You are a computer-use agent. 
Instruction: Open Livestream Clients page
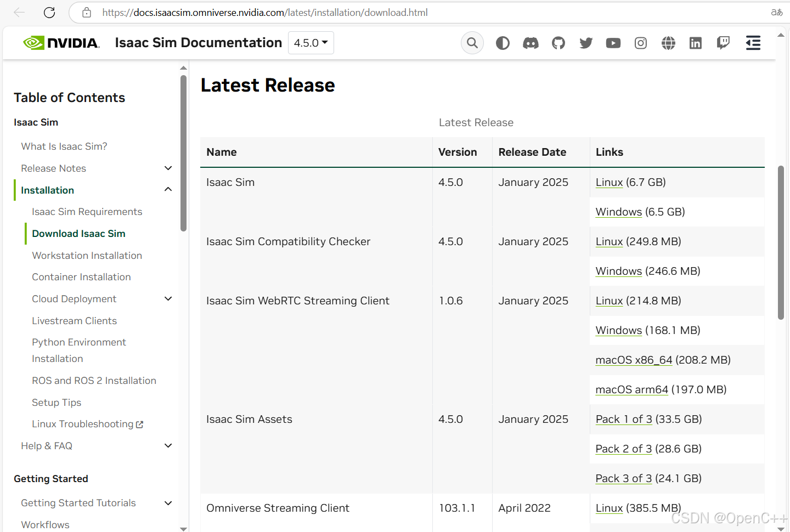pos(75,321)
